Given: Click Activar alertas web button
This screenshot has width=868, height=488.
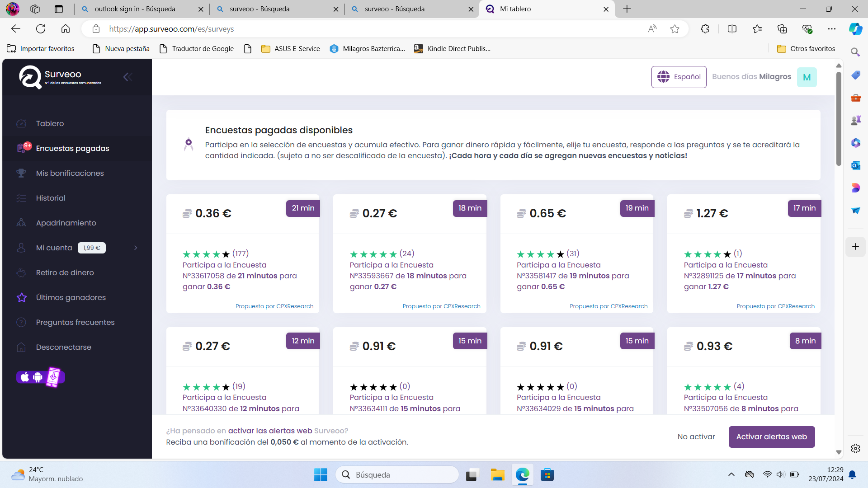Looking at the screenshot, I should tap(771, 436).
